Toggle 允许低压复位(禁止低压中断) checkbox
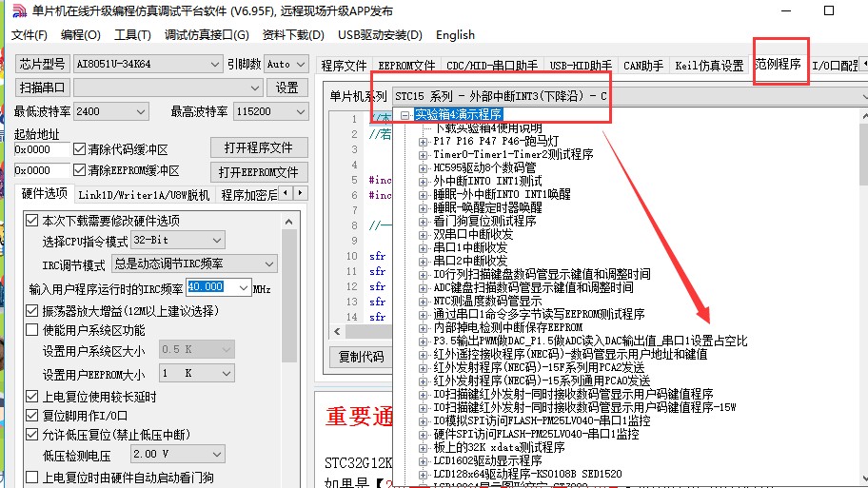 (31, 435)
